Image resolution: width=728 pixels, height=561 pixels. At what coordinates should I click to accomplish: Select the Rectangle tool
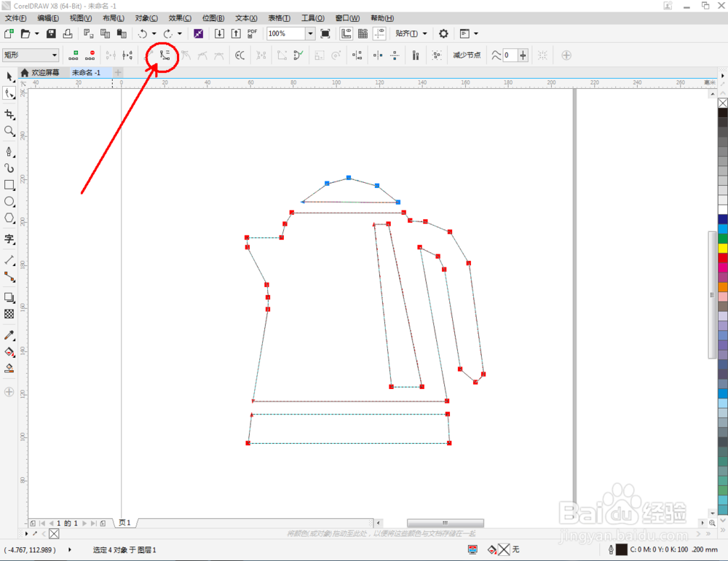click(x=9, y=185)
